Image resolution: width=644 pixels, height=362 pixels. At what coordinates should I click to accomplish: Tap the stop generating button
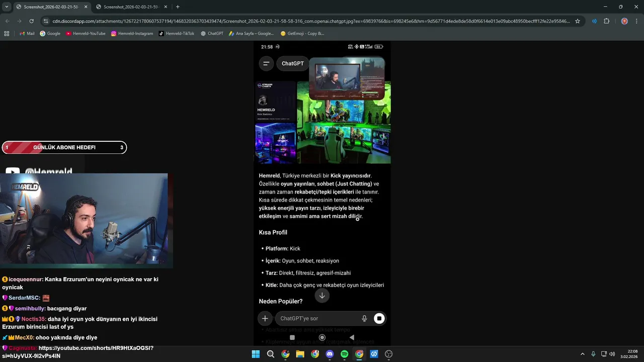[379, 318]
